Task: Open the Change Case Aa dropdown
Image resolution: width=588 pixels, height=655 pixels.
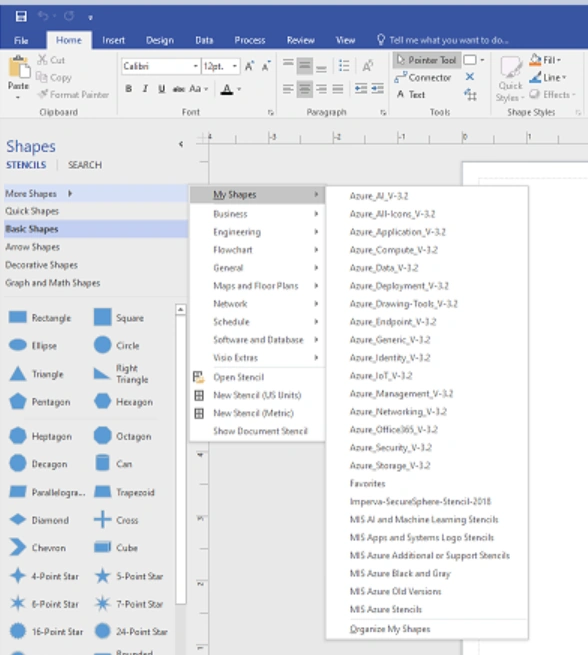Action: tap(198, 89)
